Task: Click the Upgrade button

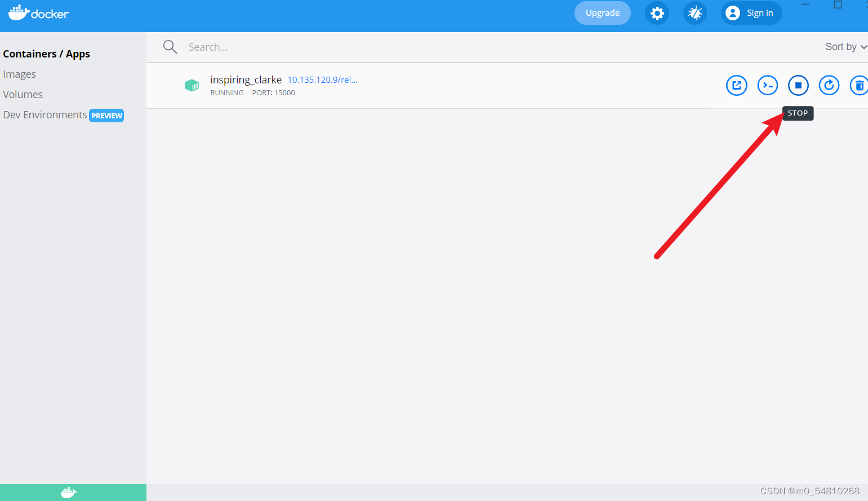Action: (603, 13)
